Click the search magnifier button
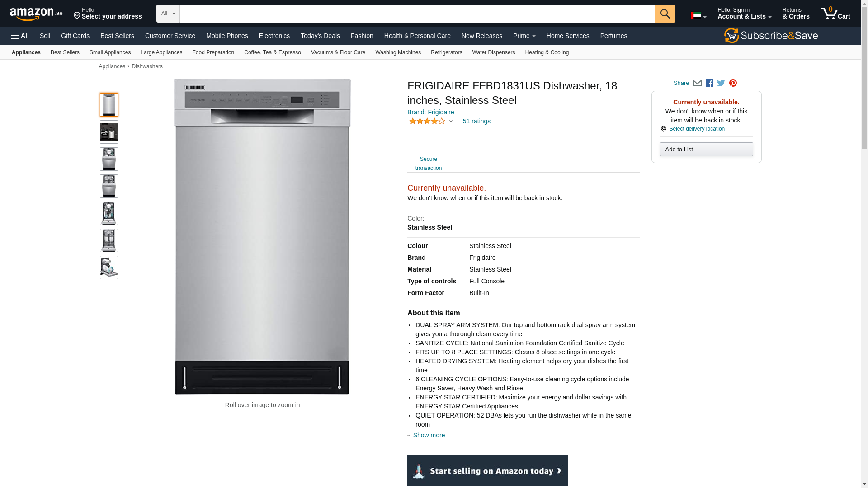This screenshot has height=488, width=868. (665, 14)
